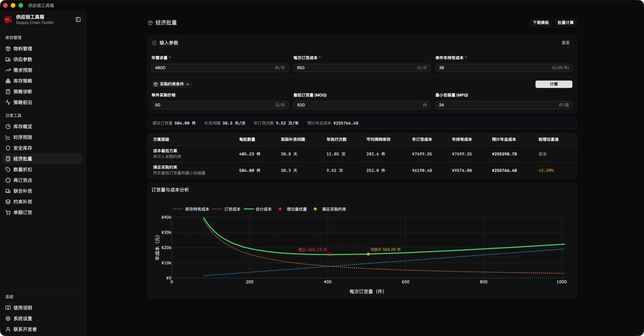Click the 时序预测 line chart icon

coord(8,137)
